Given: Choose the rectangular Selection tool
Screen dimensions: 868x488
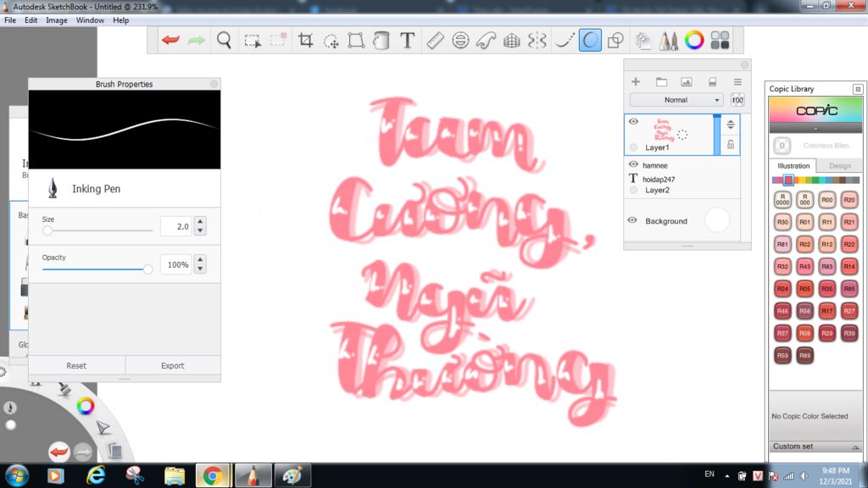Looking at the screenshot, I should pyautogui.click(x=253, y=41).
